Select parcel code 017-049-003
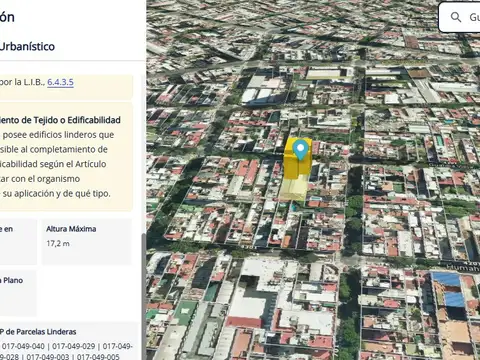 (48, 357)
